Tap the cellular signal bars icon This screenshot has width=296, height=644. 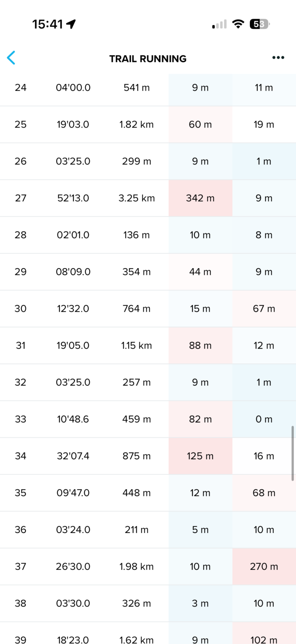(220, 25)
